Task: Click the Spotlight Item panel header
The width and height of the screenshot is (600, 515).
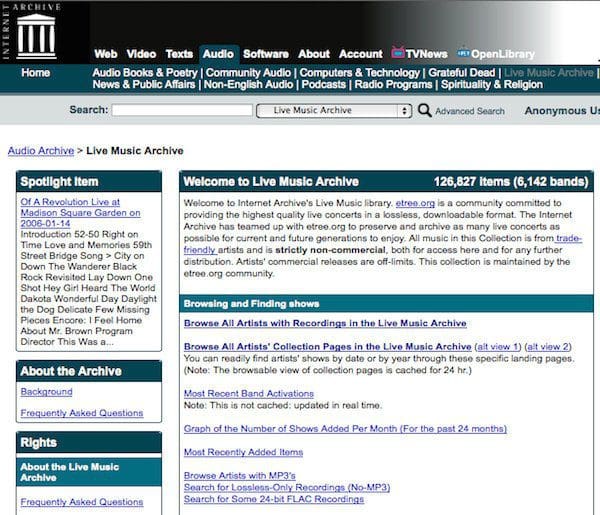Action: pos(89,181)
